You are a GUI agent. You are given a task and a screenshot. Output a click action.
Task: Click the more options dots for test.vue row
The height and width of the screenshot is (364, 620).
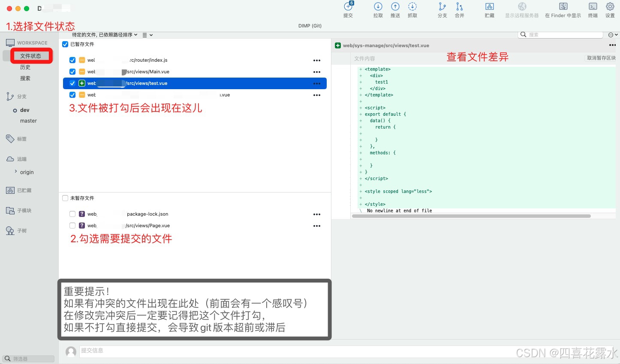tap(317, 84)
